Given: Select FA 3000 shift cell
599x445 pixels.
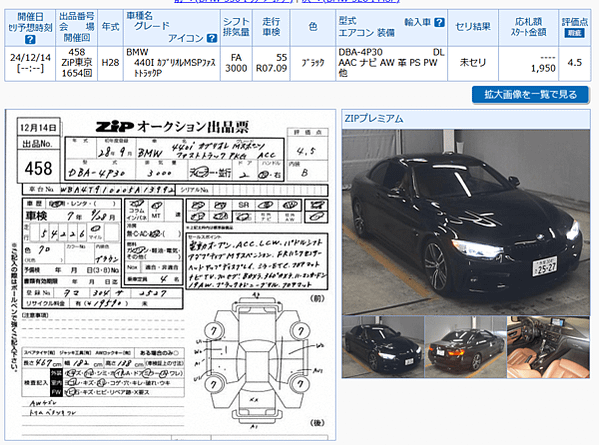Looking at the screenshot, I should (x=236, y=63).
